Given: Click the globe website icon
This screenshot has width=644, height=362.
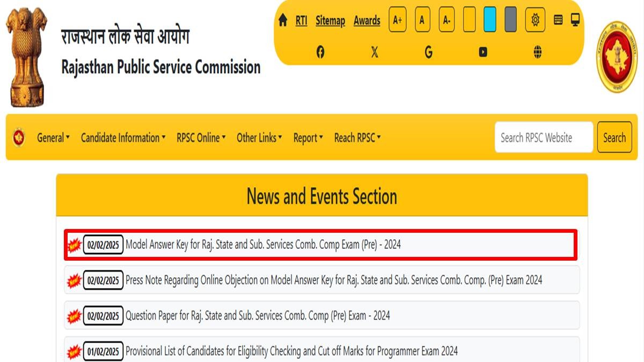Looking at the screenshot, I should [538, 52].
